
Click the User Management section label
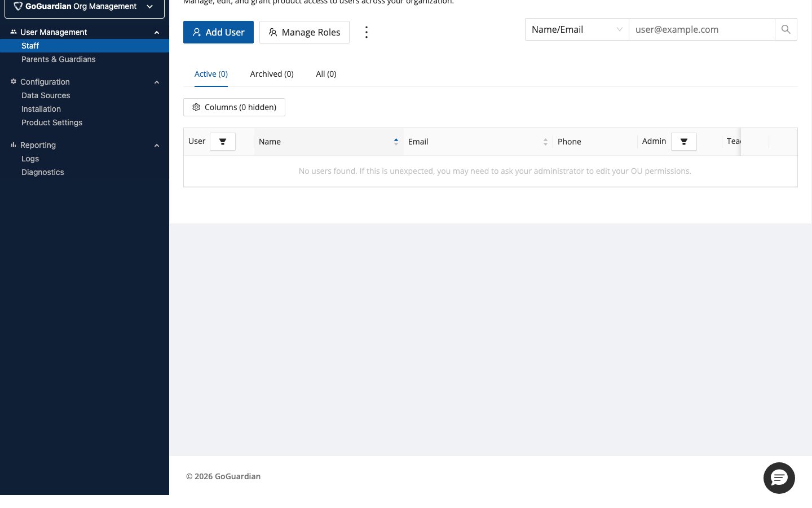coord(54,32)
